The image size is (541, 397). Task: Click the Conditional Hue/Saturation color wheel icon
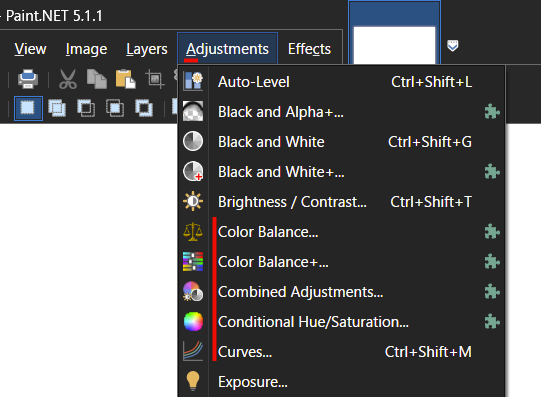(x=193, y=321)
